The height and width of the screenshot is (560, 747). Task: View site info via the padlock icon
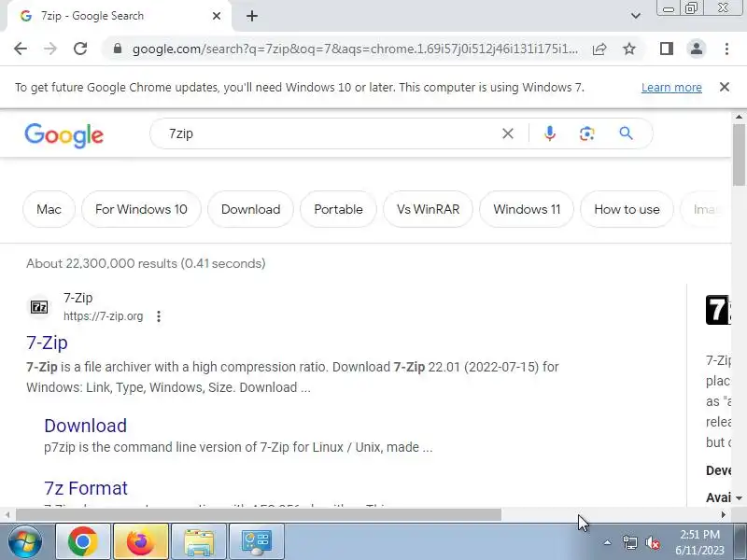(118, 49)
